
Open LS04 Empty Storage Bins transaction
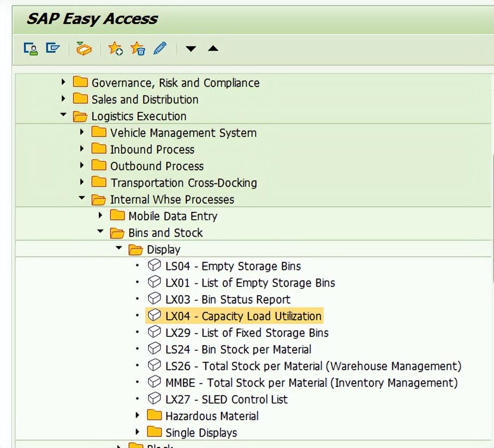[x=234, y=266]
